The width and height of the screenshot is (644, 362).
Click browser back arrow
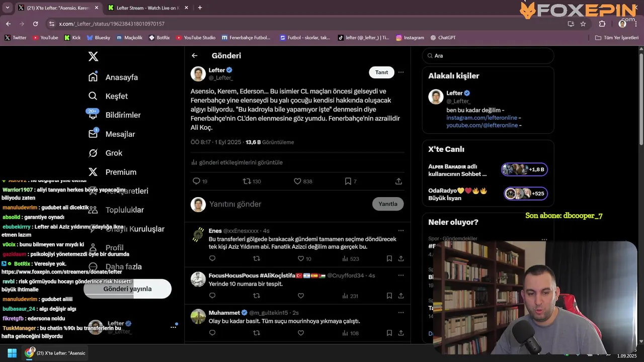click(8, 24)
